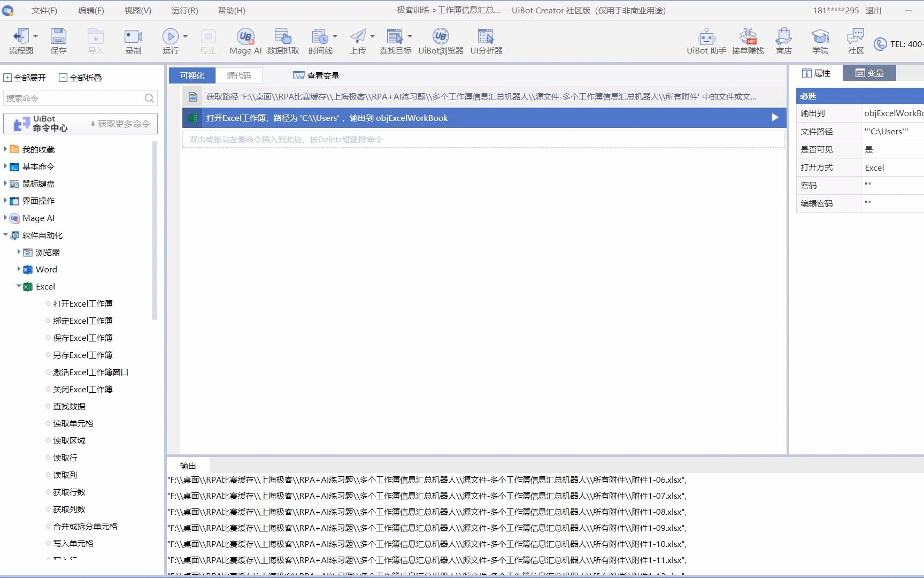Open the 文件(F) menu
Image resolution: width=924 pixels, height=578 pixels.
click(44, 10)
